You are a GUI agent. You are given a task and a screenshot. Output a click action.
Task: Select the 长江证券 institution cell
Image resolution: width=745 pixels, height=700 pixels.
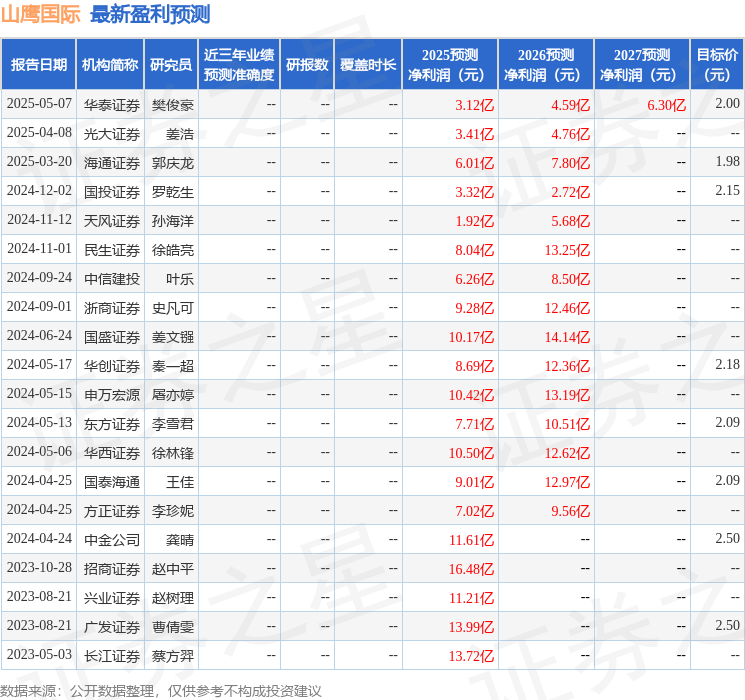(x=112, y=656)
